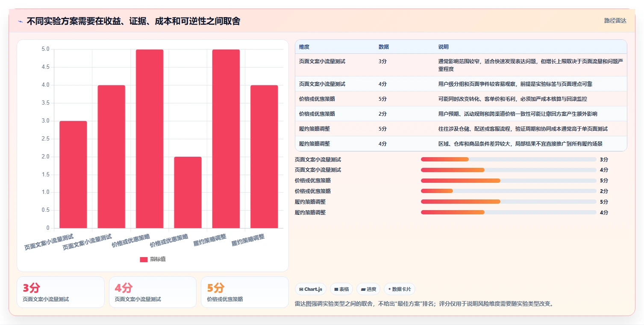Click the 指标值 legend text
This screenshot has width=644, height=325.
click(x=158, y=259)
